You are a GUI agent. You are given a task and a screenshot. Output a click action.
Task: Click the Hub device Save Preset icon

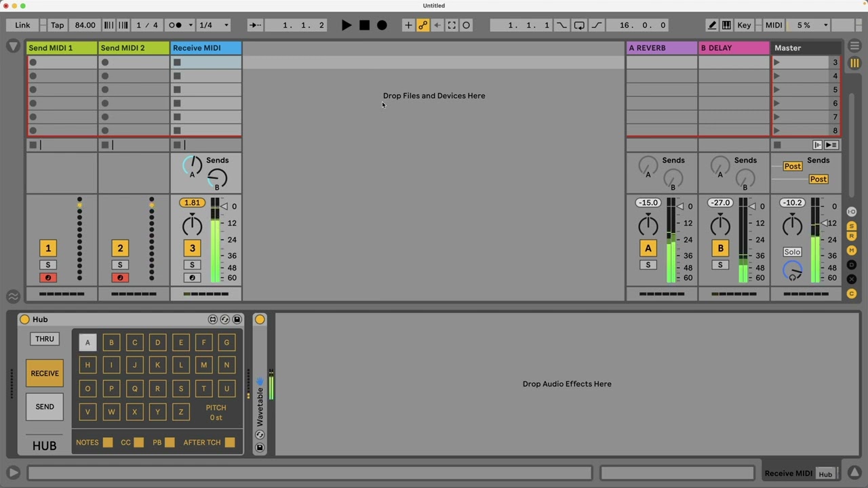pos(237,319)
